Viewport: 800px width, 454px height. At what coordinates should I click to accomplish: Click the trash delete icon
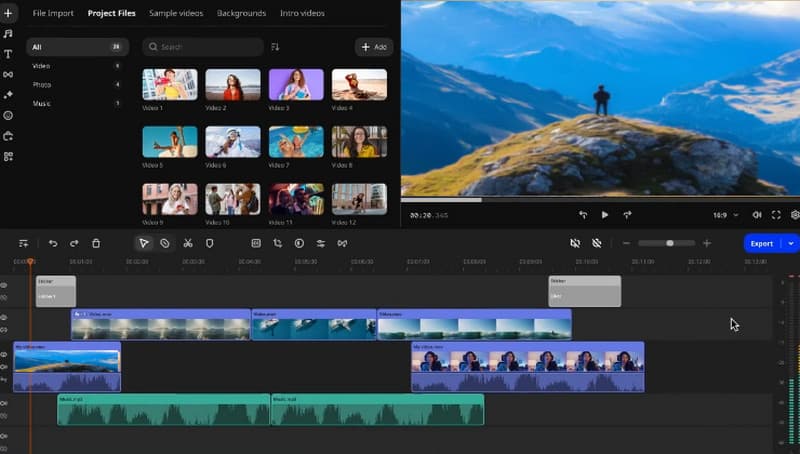click(96, 243)
